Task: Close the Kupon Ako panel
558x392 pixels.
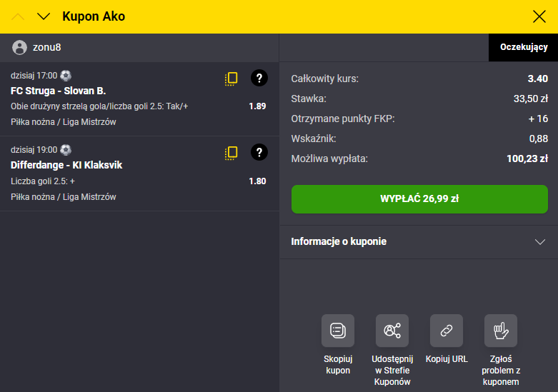Action: tap(539, 16)
